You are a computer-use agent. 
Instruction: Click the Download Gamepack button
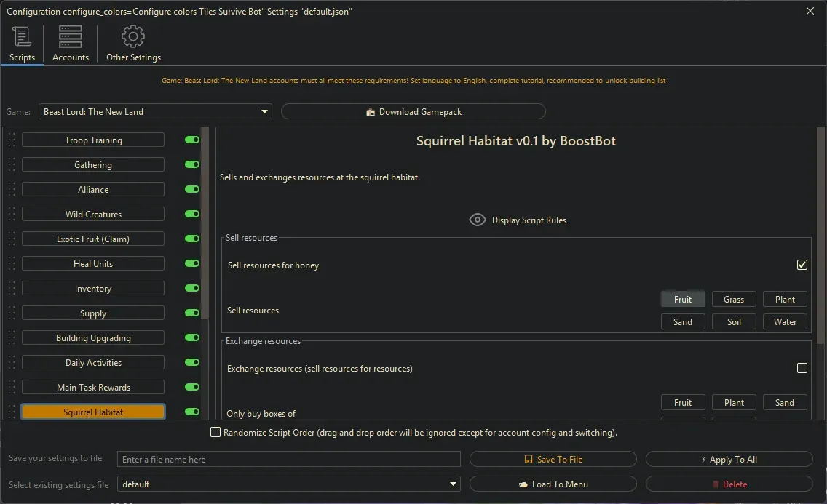tap(413, 112)
